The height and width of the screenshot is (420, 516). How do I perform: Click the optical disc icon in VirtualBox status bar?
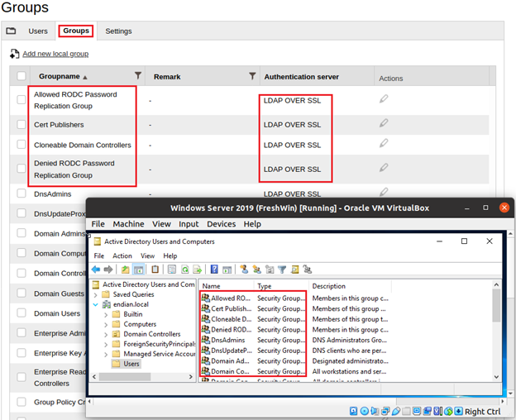pyautogui.click(x=365, y=411)
